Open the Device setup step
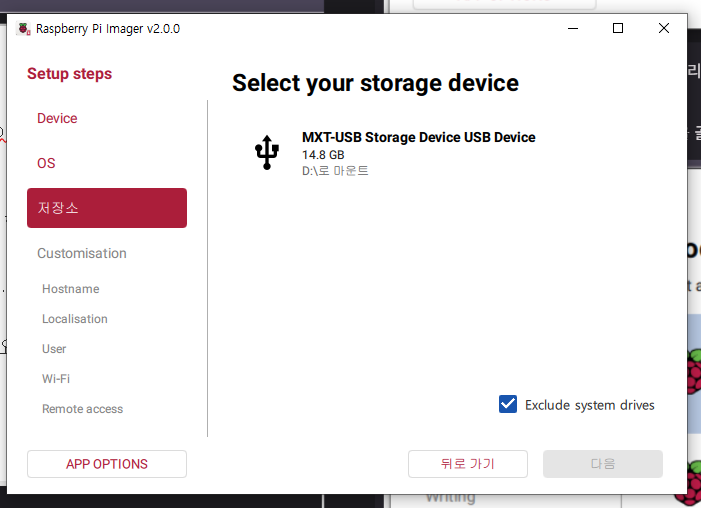Viewport: 701px width, 508px height. click(x=57, y=118)
